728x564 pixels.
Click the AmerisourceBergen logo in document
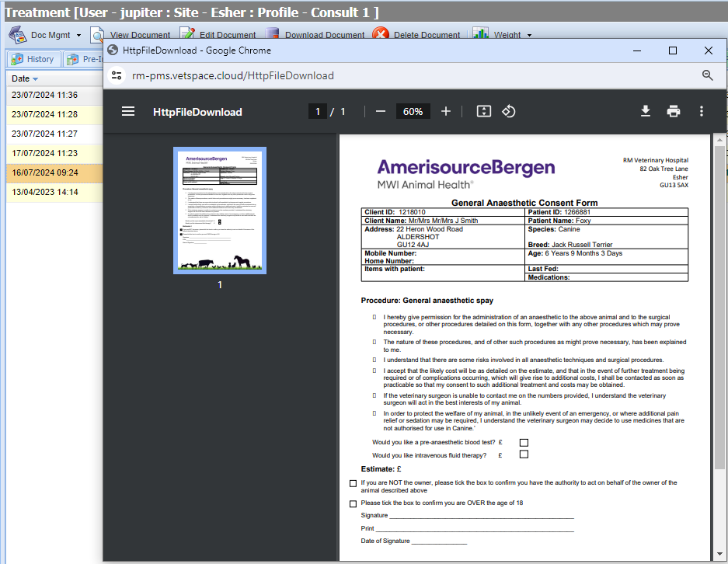tap(465, 174)
